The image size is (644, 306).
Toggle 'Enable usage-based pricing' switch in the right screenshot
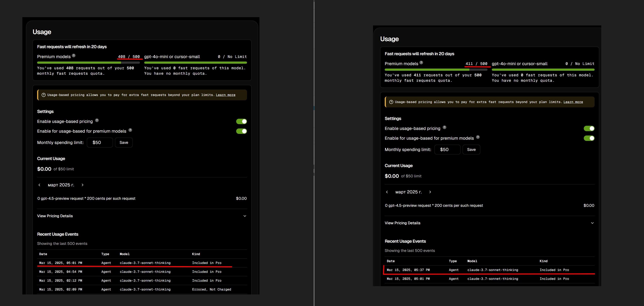point(589,129)
